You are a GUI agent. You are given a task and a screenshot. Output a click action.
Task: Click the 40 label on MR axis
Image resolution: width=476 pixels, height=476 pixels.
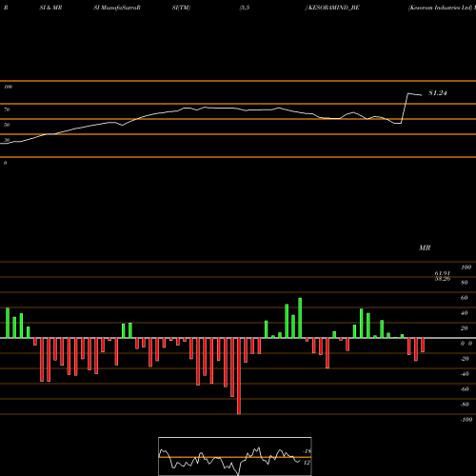(465, 313)
